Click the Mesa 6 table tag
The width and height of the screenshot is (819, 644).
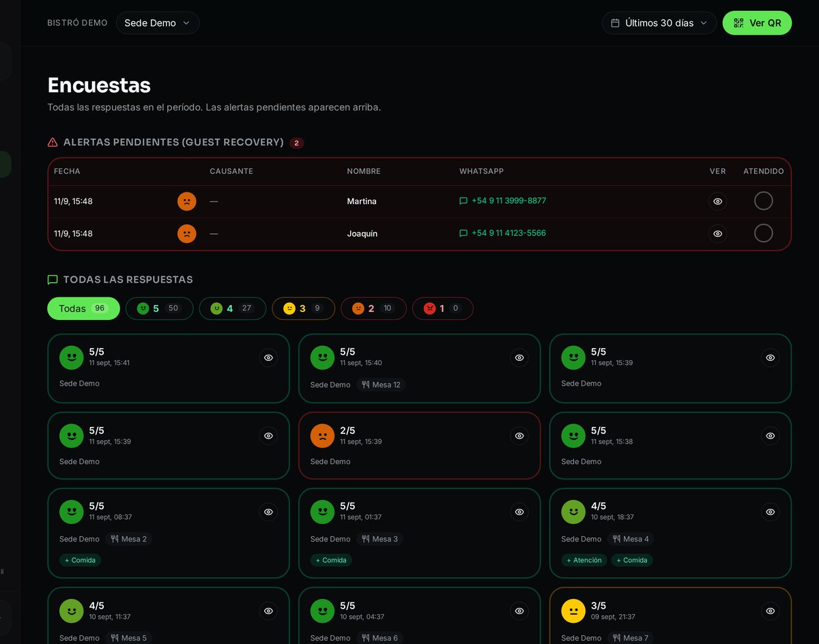(380, 638)
